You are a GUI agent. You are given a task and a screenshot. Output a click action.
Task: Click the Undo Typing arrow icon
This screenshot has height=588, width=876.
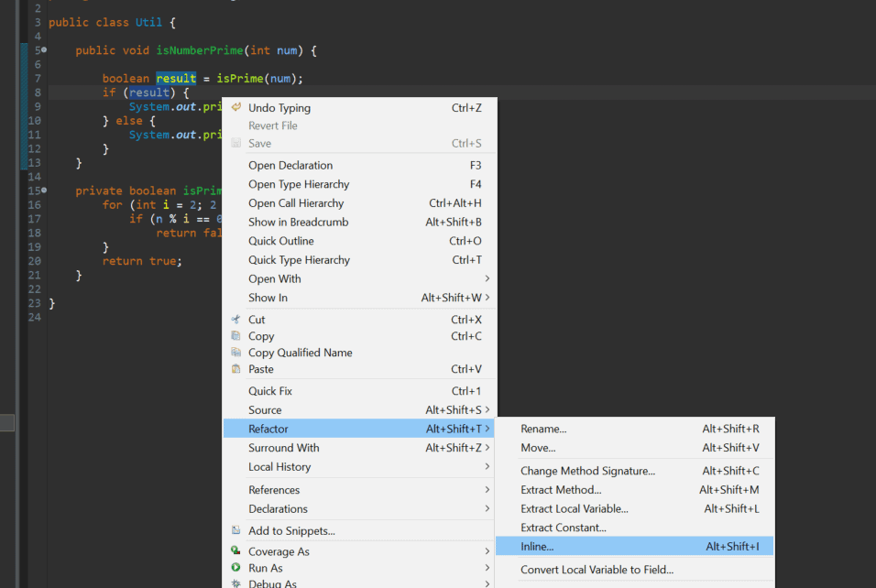point(236,107)
